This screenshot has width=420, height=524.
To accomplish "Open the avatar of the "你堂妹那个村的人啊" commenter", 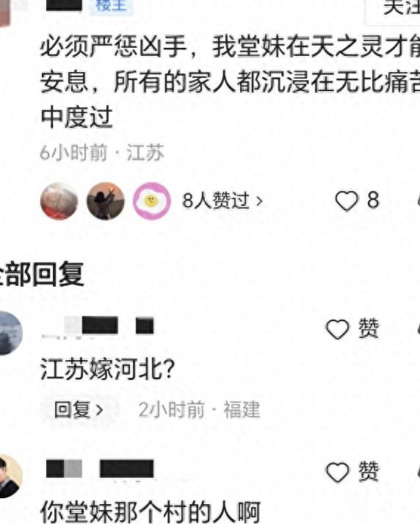I will (10, 476).
